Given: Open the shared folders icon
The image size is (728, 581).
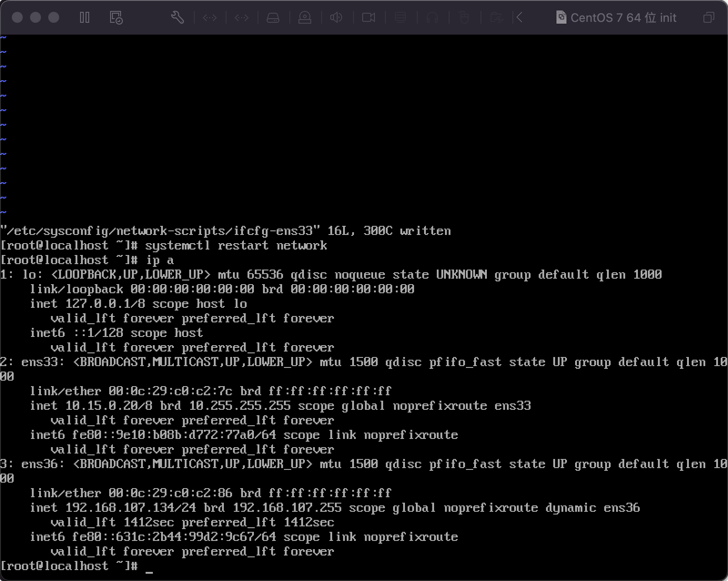Looking at the screenshot, I should (496, 18).
